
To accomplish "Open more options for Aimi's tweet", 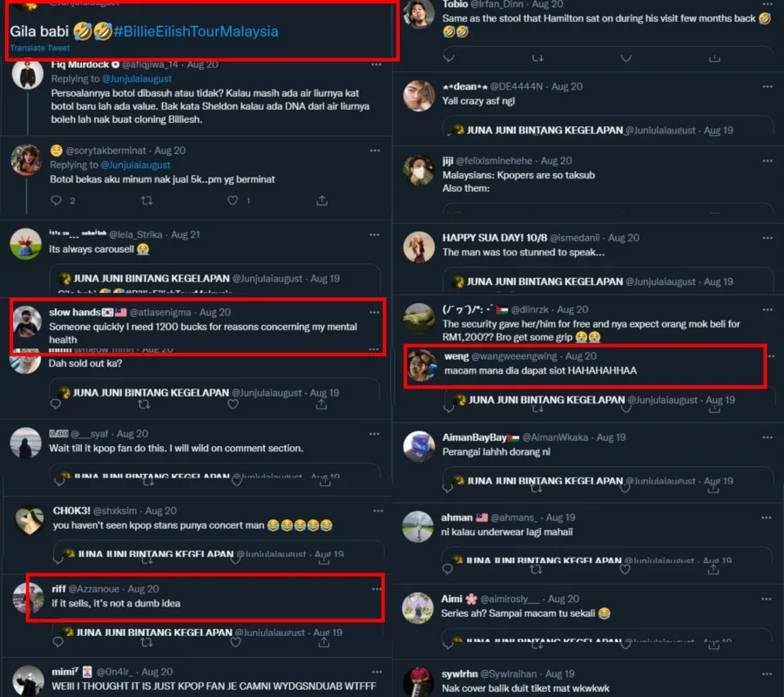I will click(766, 599).
